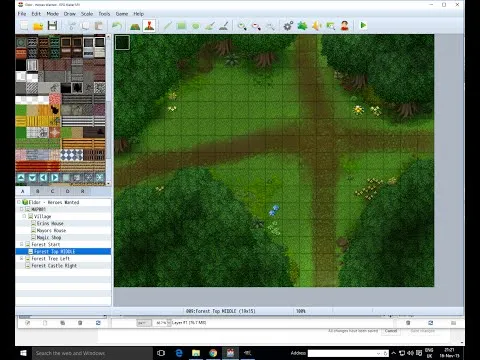Screen dimensions: 480x360
Task: Open the Database gear icon
Action: coord(288,26)
